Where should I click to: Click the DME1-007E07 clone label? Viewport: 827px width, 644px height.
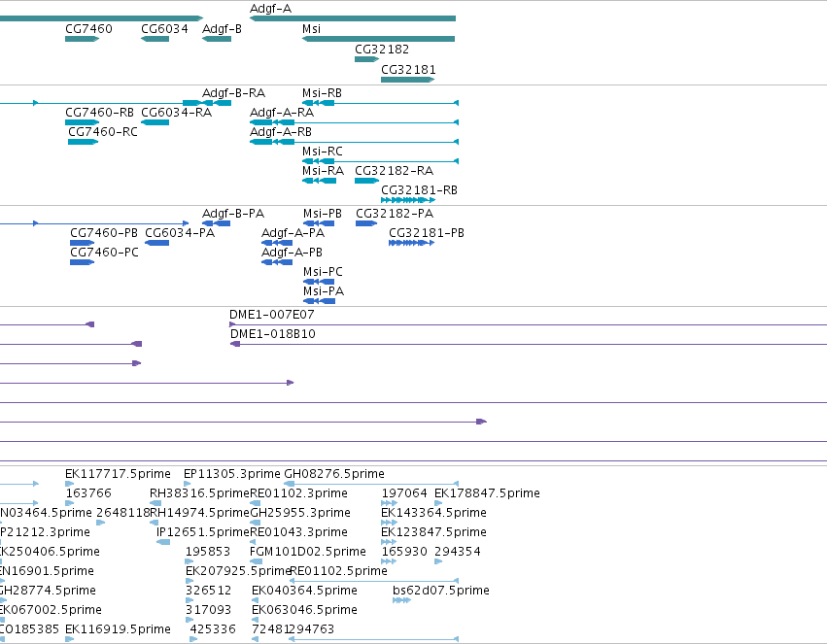tap(272, 315)
